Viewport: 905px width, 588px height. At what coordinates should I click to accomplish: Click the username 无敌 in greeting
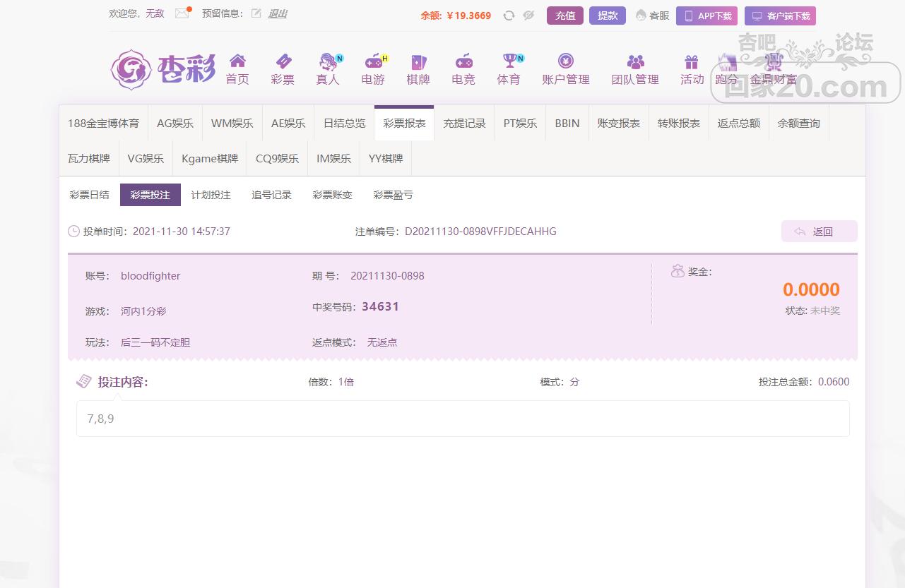(x=155, y=13)
